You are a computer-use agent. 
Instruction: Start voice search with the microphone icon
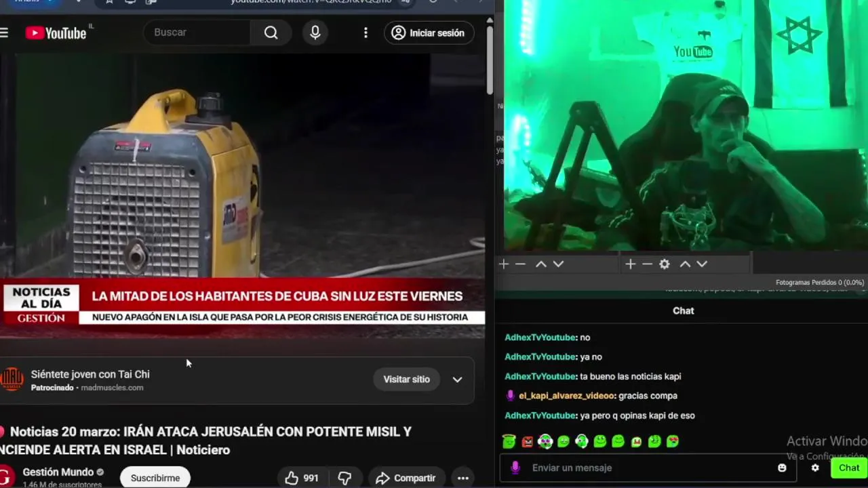(315, 33)
